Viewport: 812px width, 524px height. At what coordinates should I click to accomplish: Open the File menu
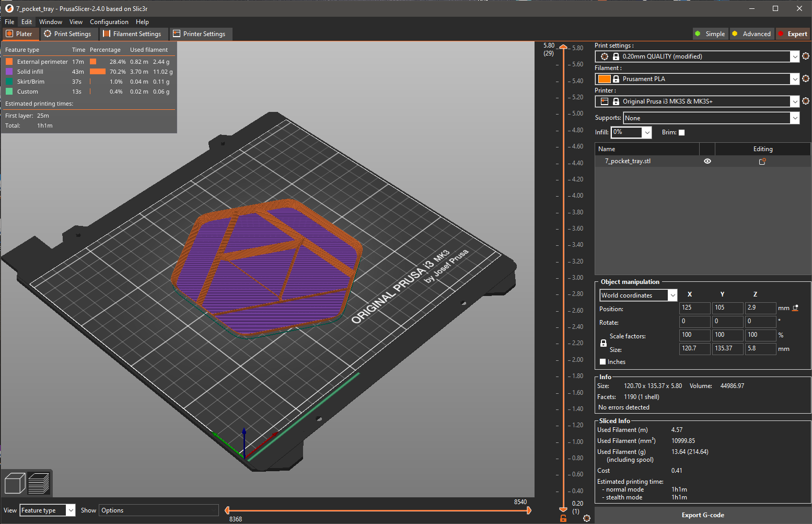(x=9, y=22)
